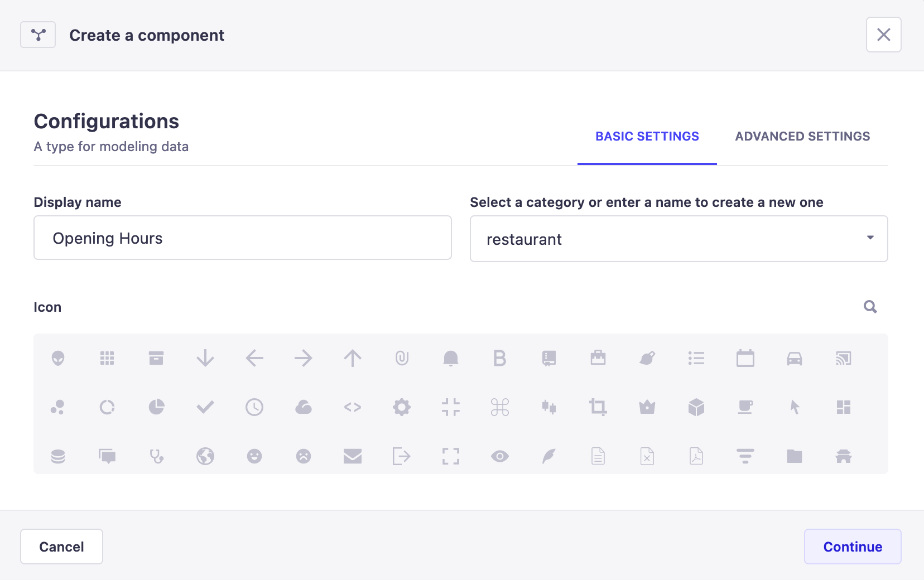Image resolution: width=924 pixels, height=580 pixels.
Task: Cancel the component creation
Action: point(61,547)
